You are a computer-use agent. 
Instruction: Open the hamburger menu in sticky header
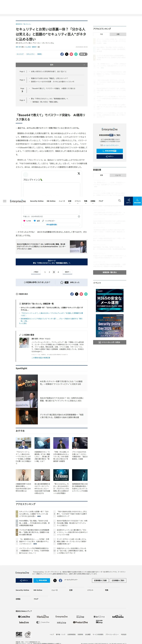tap(5, 201)
